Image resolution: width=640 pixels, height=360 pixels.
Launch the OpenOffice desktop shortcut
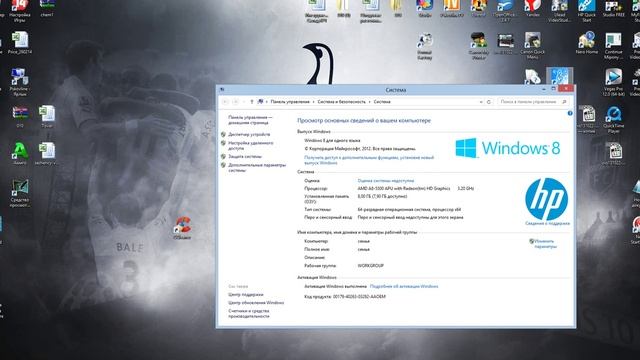tap(505, 11)
